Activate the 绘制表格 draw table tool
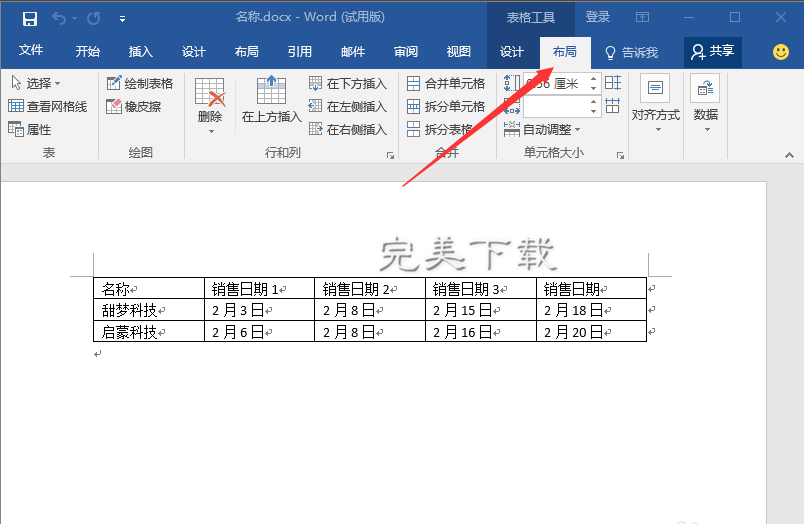Viewport: 804px width, 524px height. click(140, 83)
